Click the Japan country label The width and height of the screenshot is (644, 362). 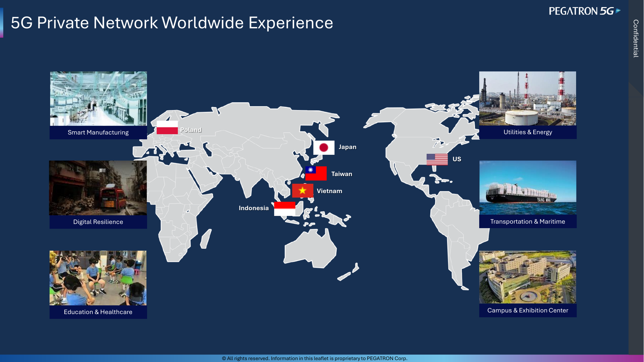click(x=348, y=147)
